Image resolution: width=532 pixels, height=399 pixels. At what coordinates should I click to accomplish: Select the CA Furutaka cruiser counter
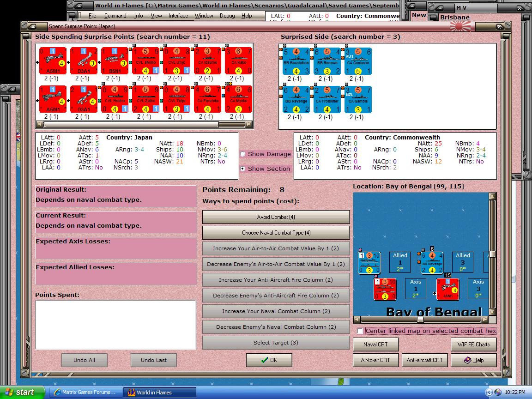[x=207, y=99]
